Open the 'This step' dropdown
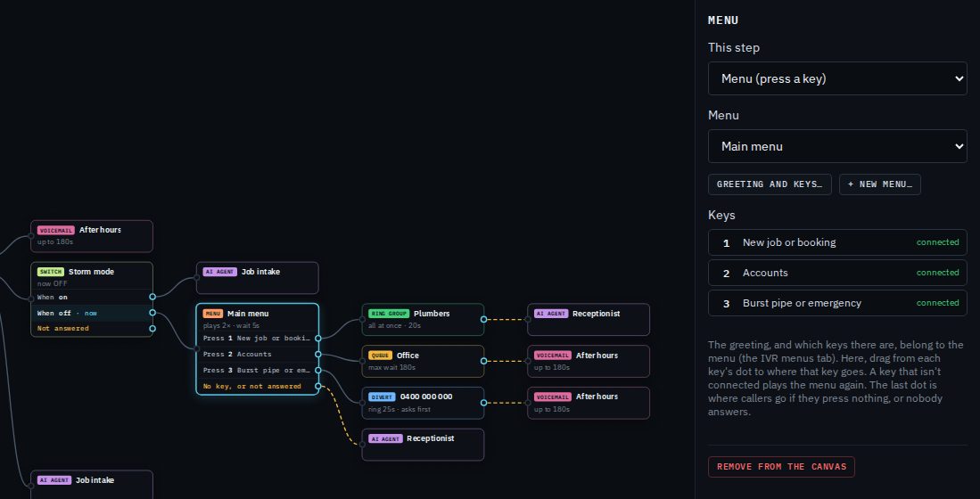The image size is (980, 499). coord(837,78)
